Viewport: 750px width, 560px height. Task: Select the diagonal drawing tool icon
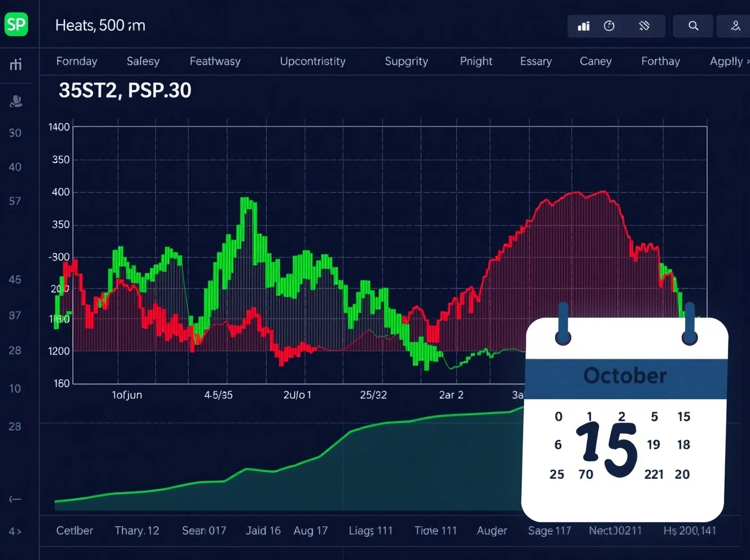click(644, 26)
